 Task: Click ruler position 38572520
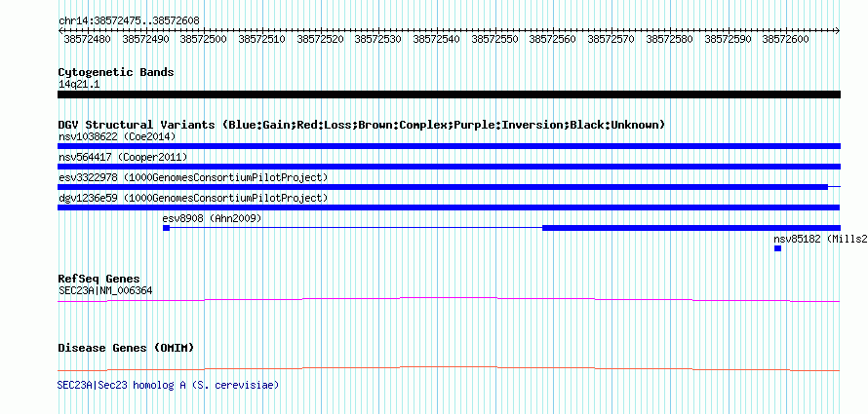[x=320, y=39]
